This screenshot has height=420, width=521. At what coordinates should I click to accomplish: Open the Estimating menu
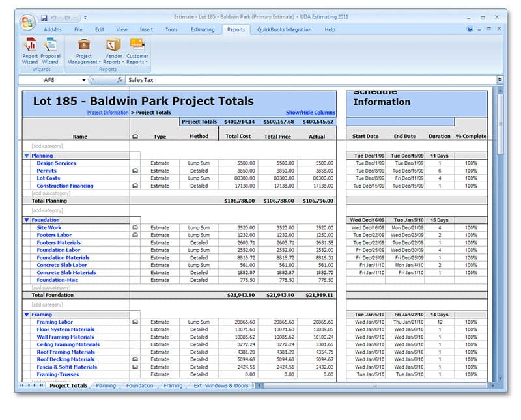click(x=203, y=29)
